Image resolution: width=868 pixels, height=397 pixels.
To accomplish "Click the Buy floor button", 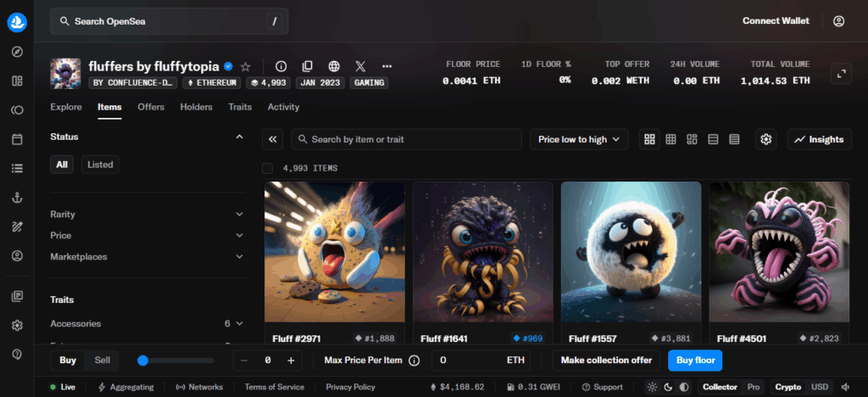I will (x=695, y=361).
